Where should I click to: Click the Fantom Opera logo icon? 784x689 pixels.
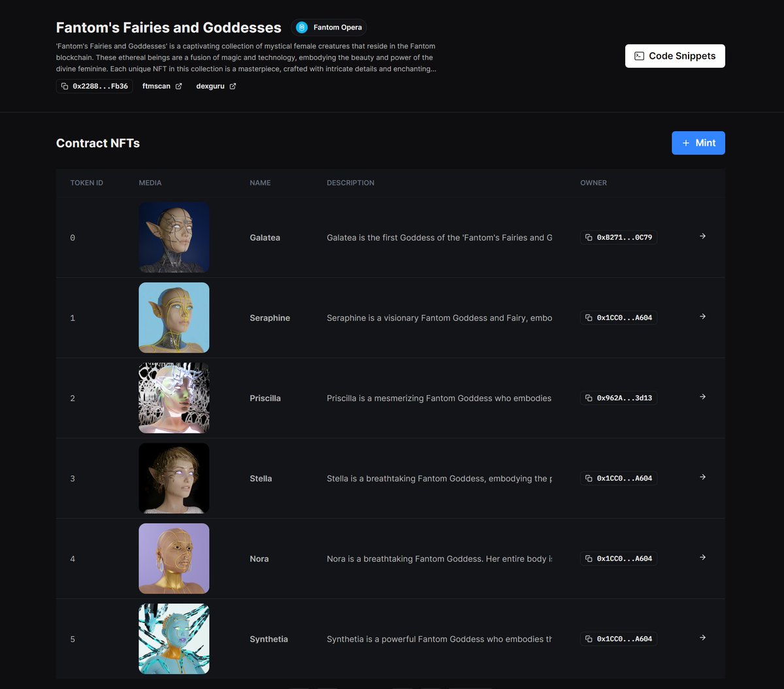[x=302, y=27]
